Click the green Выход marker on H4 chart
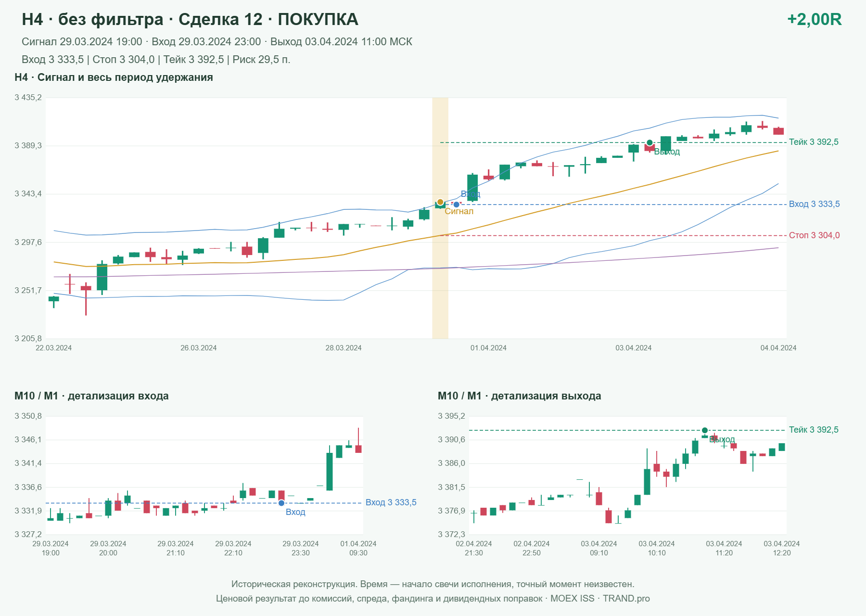The height and width of the screenshot is (616, 866). [649, 143]
